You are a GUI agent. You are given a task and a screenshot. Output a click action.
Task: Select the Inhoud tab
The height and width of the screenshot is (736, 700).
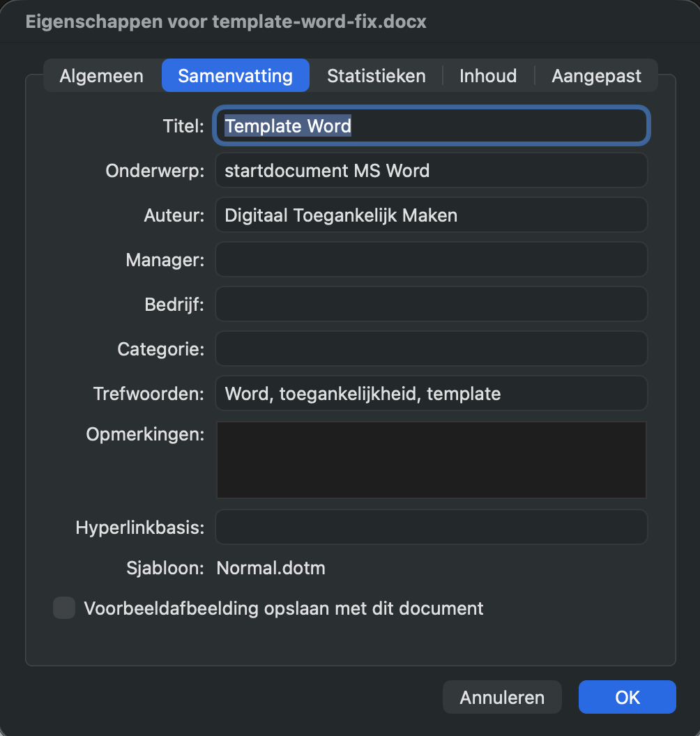pyautogui.click(x=487, y=76)
